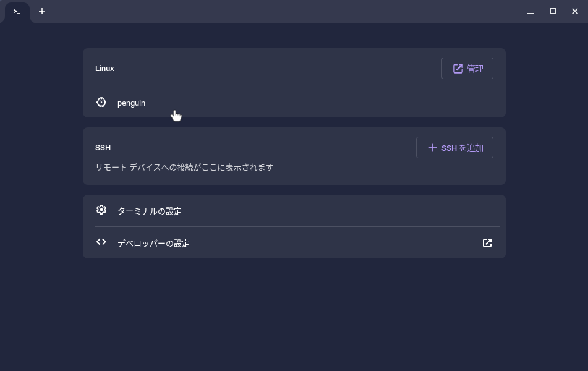The height and width of the screenshot is (371, 588).
Task: Click external-link icon on developer settings row
Action: tap(487, 243)
